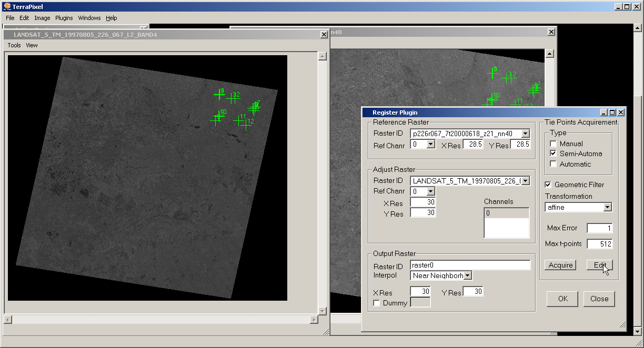Minimize the Register Plugin dialog
This screenshot has height=348, width=644.
pos(604,112)
